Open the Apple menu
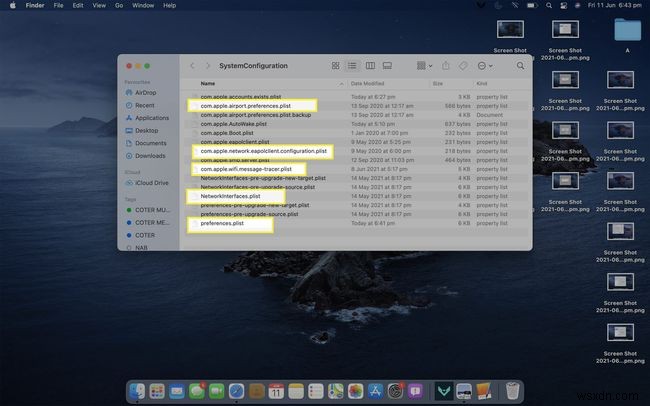This screenshot has width=650, height=406. [12, 5]
